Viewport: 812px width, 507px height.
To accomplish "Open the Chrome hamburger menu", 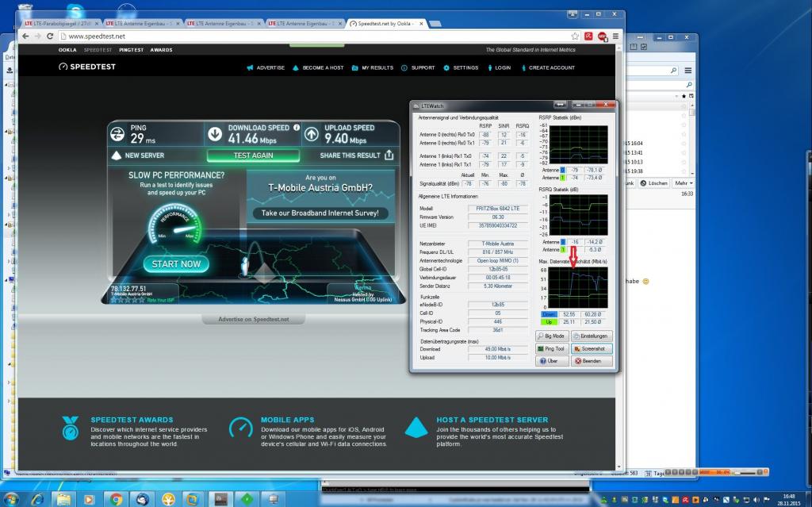I will pyautogui.click(x=615, y=36).
